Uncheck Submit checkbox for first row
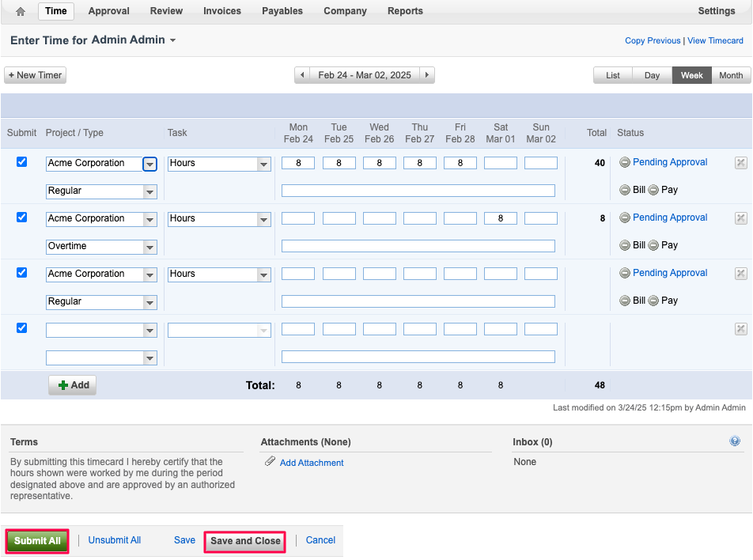The width and height of the screenshot is (753, 560). tap(21, 162)
